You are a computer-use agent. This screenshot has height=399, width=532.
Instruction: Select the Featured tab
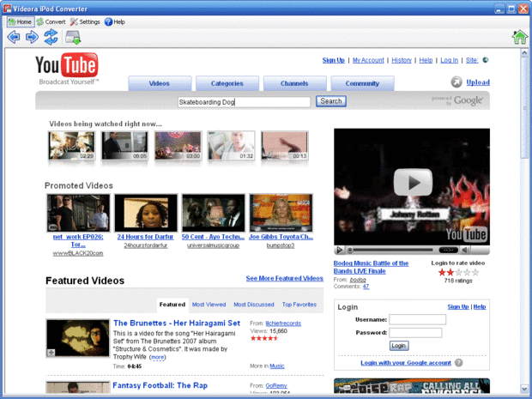[x=172, y=305]
